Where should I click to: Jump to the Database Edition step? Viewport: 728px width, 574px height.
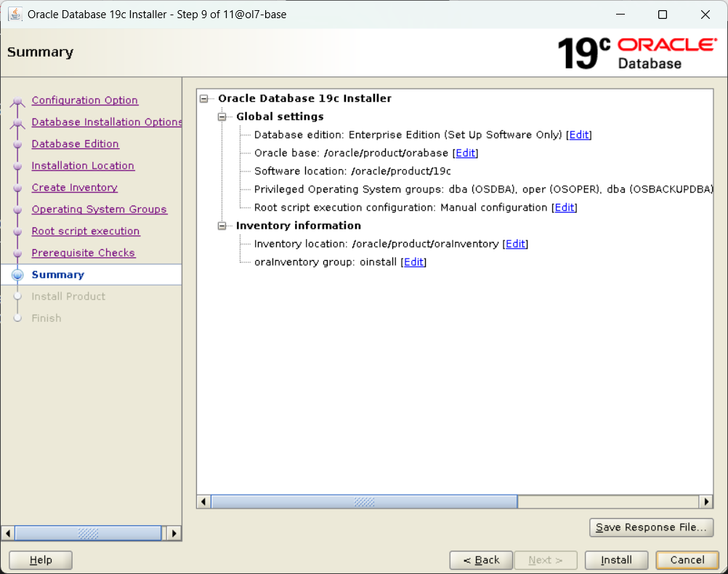[x=76, y=144]
